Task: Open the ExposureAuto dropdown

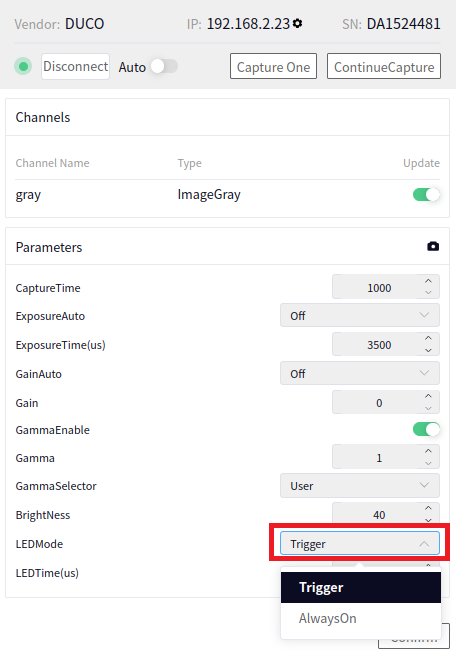Action: (360, 315)
